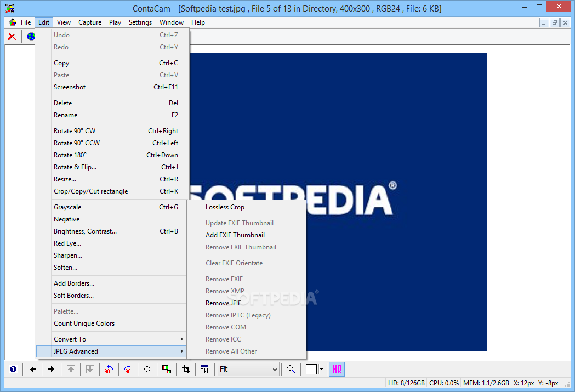
Task: Expand the Convert To submenu
Action: pos(111,339)
